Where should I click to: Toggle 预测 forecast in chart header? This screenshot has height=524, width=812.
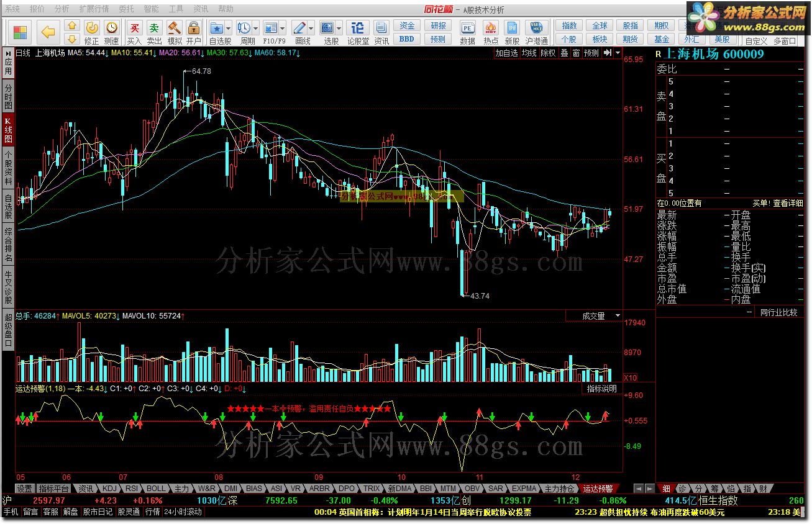(592, 53)
